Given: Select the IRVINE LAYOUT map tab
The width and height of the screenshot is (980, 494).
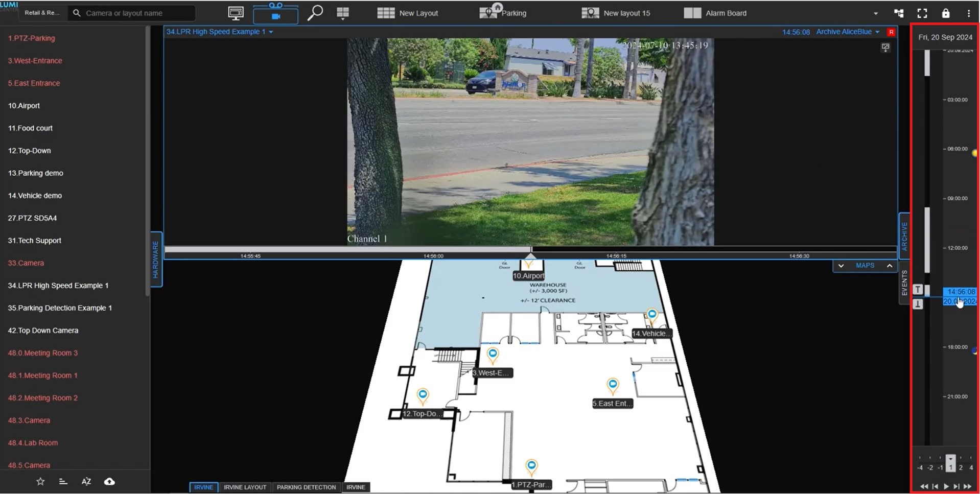Looking at the screenshot, I should click(x=245, y=487).
